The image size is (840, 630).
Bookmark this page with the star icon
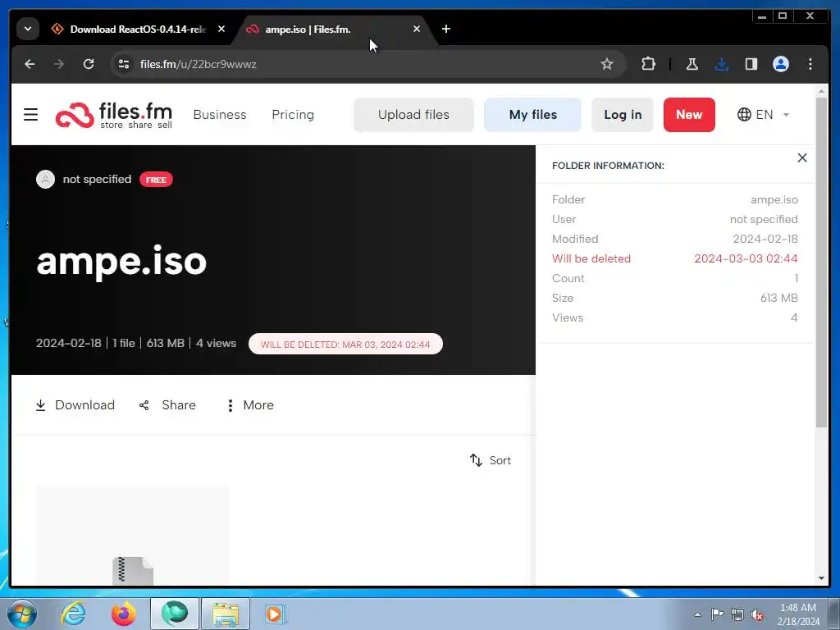coord(606,64)
